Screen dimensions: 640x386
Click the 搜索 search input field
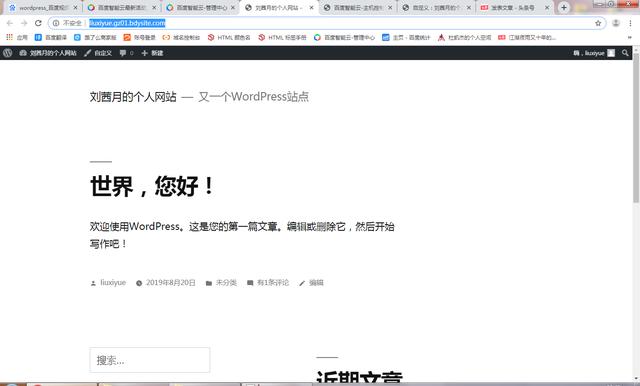(150, 360)
